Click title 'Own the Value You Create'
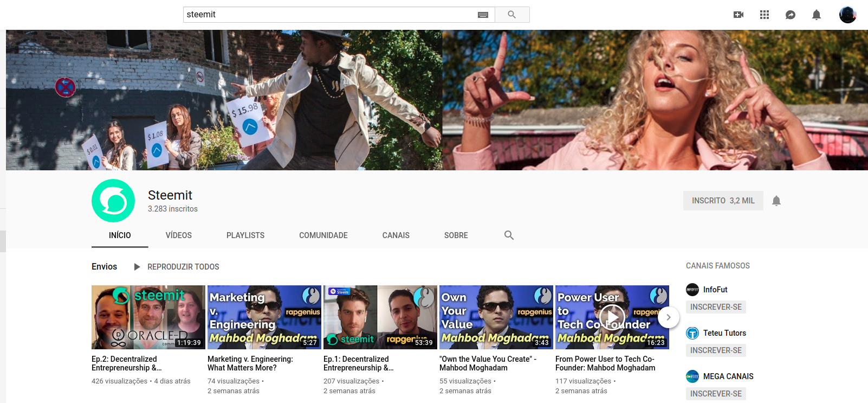This screenshot has width=868, height=403. 488,363
